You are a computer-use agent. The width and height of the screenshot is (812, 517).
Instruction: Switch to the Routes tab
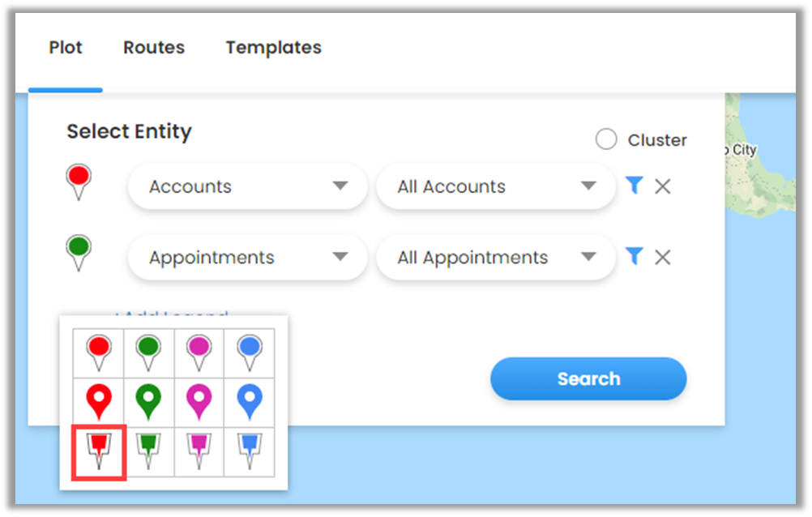tap(154, 48)
